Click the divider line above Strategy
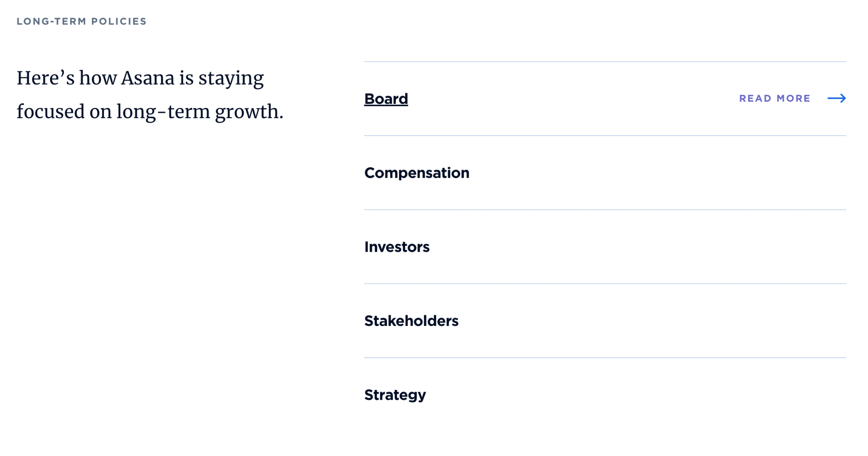The height and width of the screenshot is (456, 868). pos(605,358)
